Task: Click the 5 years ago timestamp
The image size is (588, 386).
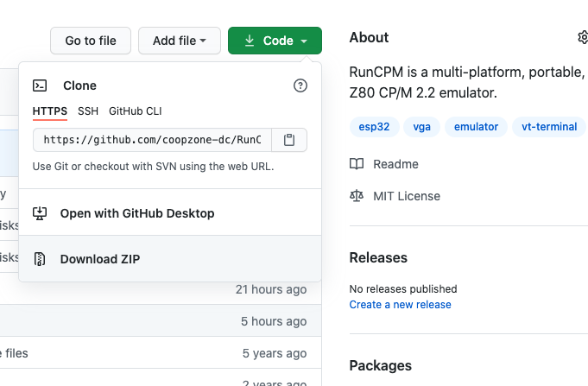Action: [275, 353]
